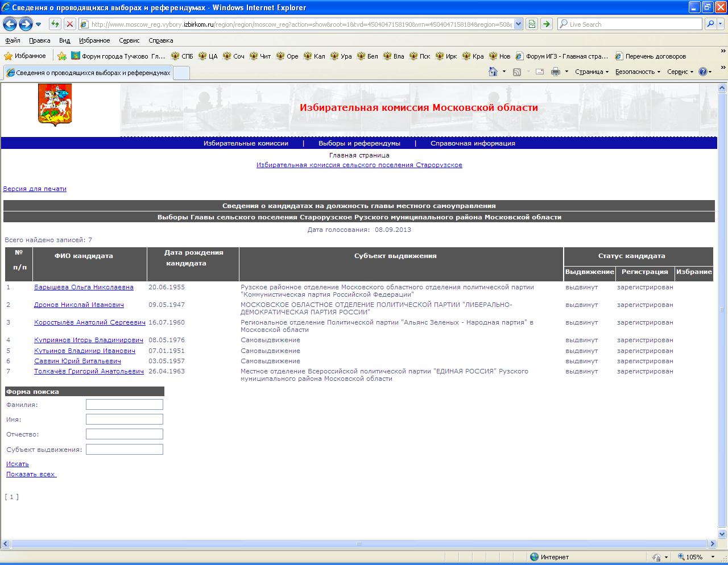Open the Бел favorites bar link
Screen dimensions: 728x565
tap(367, 56)
